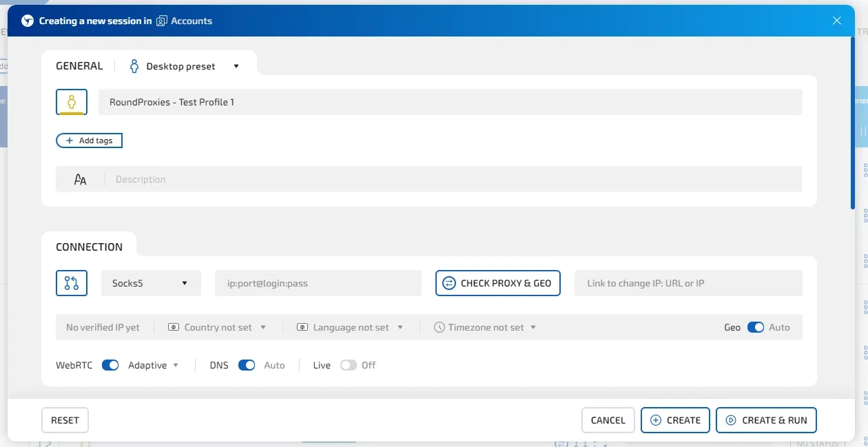Toggle the Geo Auto switch
This screenshot has width=868, height=447.
tap(755, 327)
